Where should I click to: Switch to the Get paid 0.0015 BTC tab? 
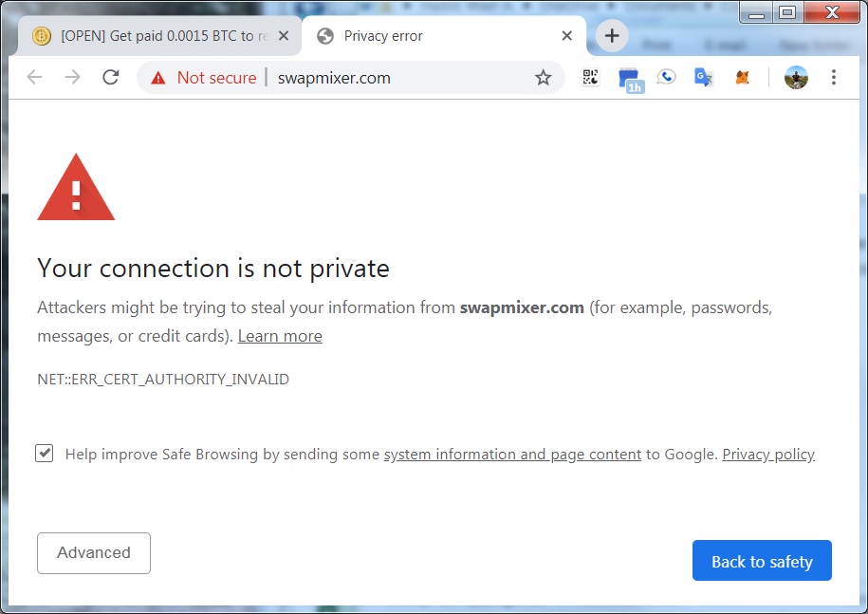click(x=159, y=36)
